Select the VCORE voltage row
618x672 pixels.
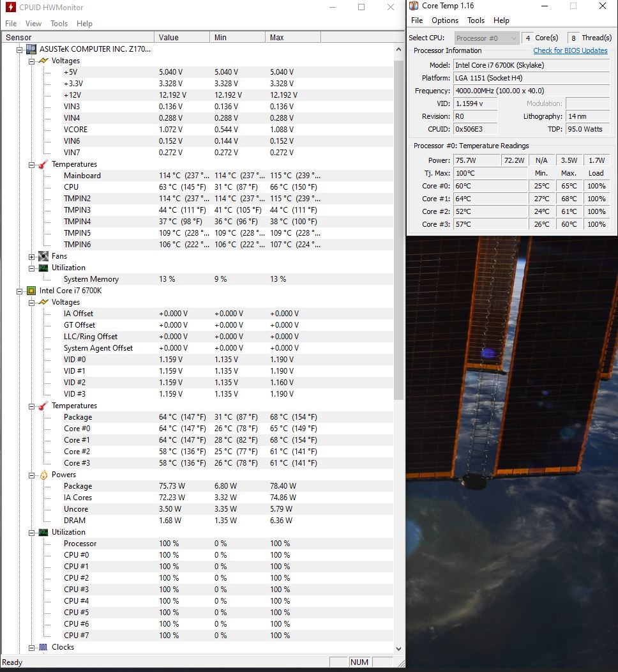point(75,130)
